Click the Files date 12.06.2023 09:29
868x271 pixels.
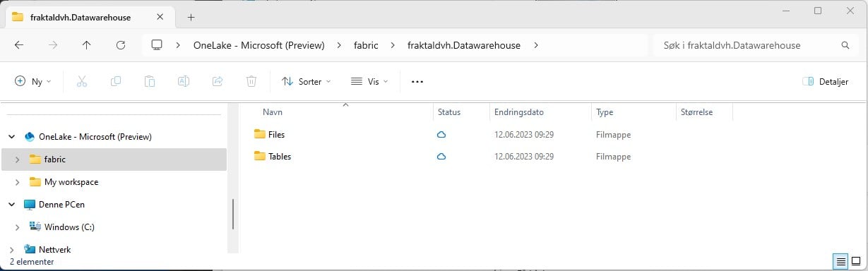(524, 134)
